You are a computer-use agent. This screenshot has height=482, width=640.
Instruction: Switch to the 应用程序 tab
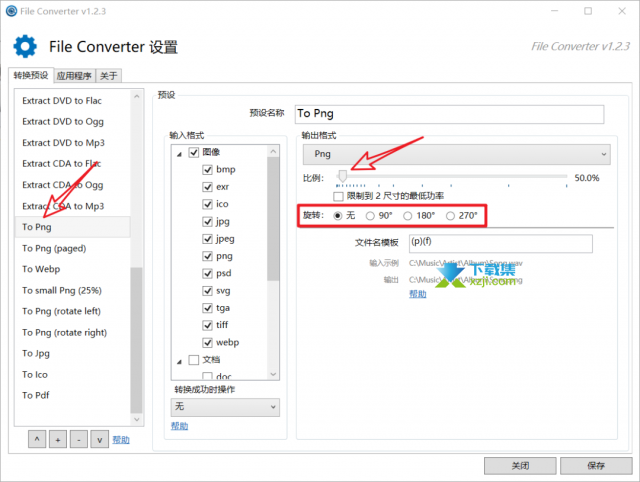[x=74, y=76]
